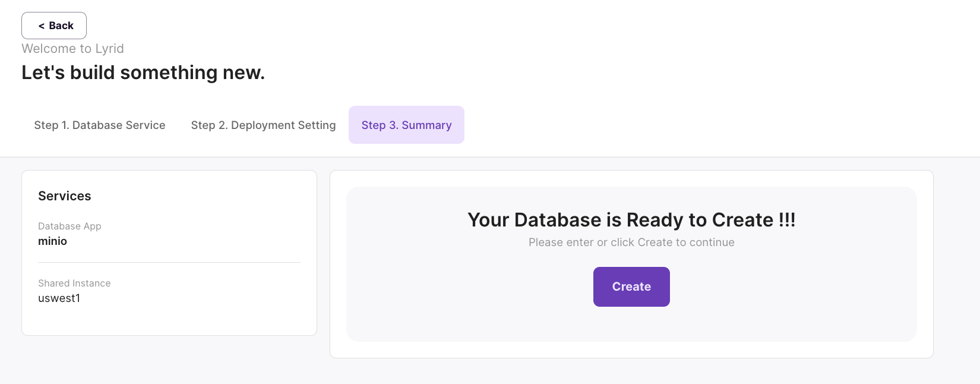Click empty space below 'uswest1' in Services card
The height and width of the screenshot is (384, 980).
pos(169,320)
